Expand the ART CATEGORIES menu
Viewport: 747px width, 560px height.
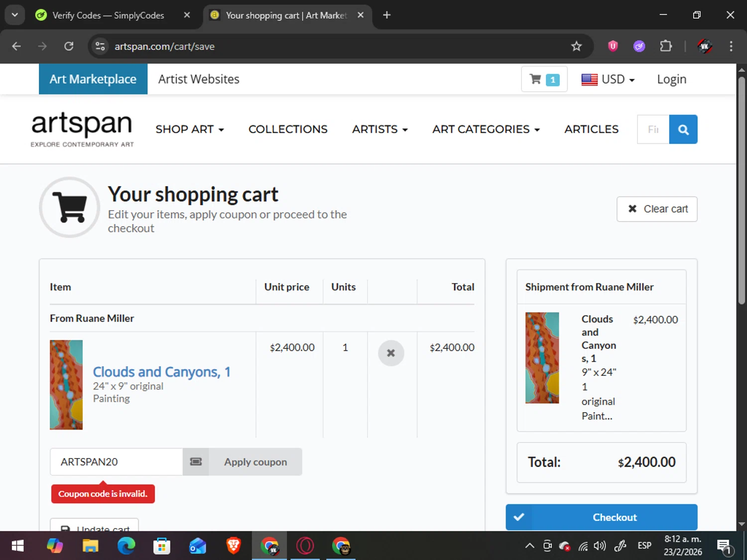tap(486, 129)
